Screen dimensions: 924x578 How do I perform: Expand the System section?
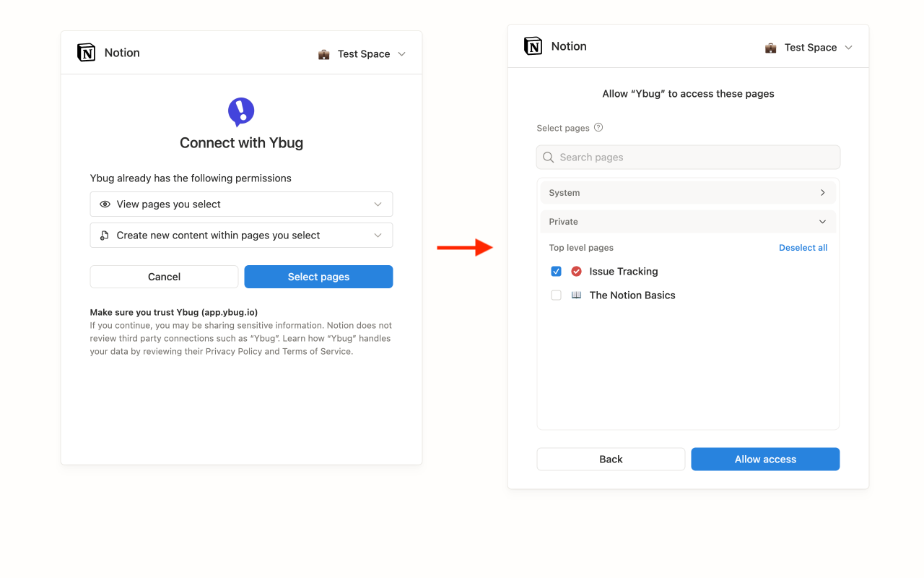click(x=688, y=193)
